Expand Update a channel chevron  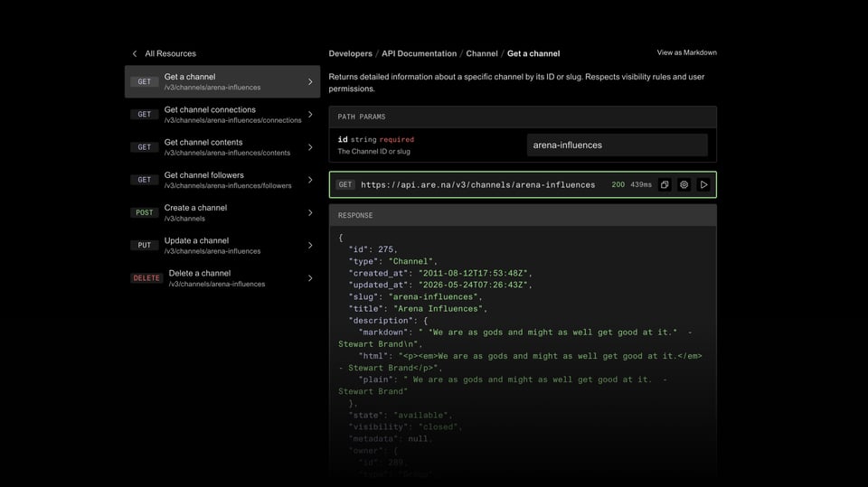310,245
